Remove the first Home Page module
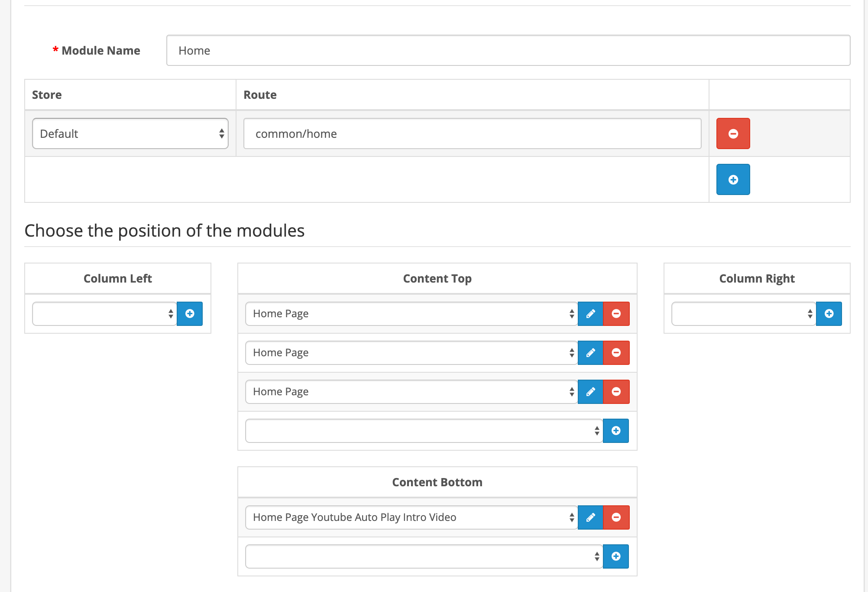Viewport: 868px width, 592px height. click(x=616, y=314)
